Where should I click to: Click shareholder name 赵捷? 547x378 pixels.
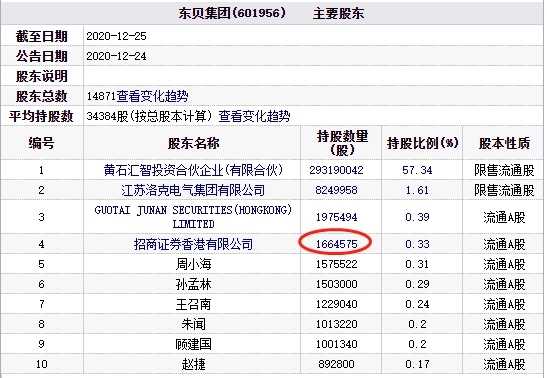(193, 364)
